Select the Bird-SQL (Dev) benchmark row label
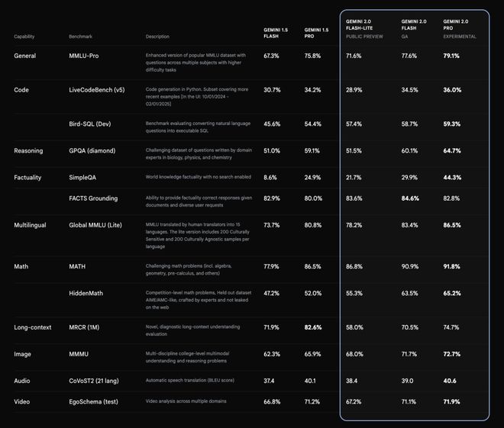This screenshot has height=428, width=504. click(90, 123)
